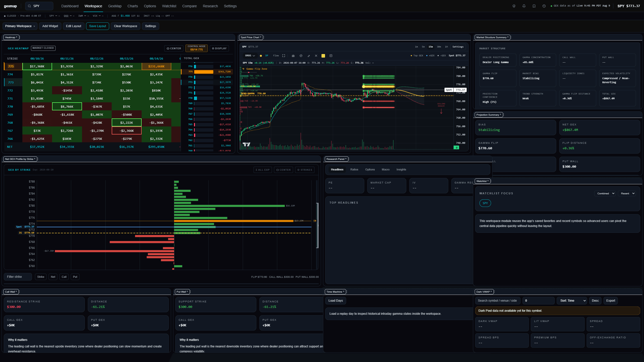Open the Spot Price Chart widget dropdown
644x362 pixels.
click(x=251, y=37)
